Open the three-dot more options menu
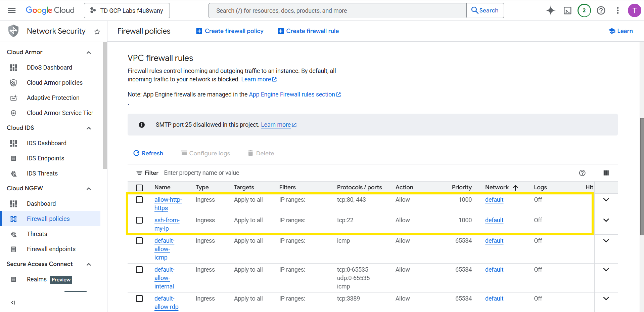 tap(618, 10)
